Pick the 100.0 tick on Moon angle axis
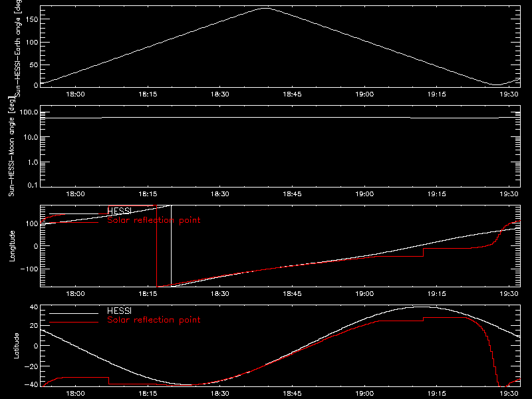 point(29,112)
